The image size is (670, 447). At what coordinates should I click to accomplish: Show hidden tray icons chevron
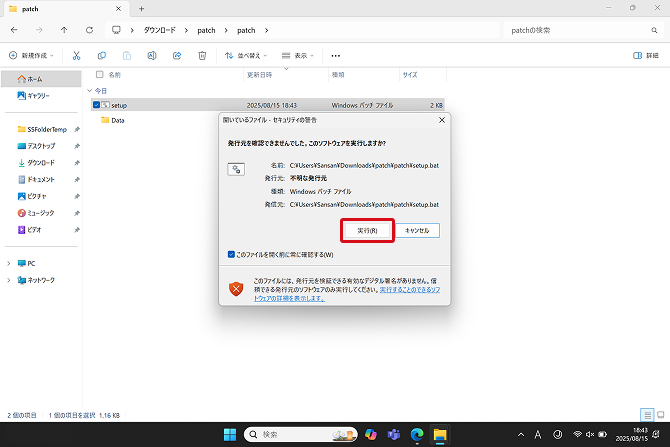click(521, 435)
